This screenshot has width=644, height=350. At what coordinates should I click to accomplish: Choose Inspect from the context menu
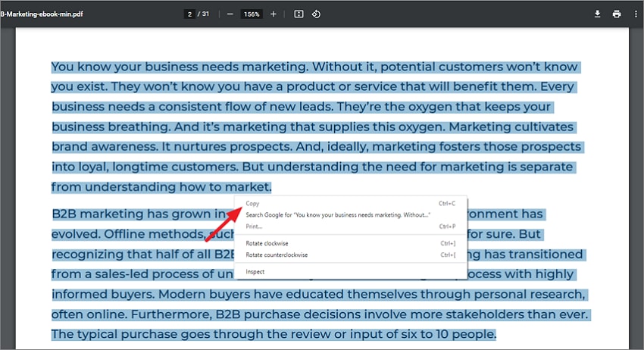350,271
